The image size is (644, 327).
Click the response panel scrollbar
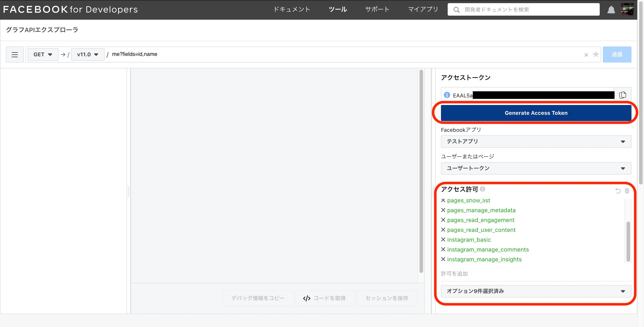(421, 171)
